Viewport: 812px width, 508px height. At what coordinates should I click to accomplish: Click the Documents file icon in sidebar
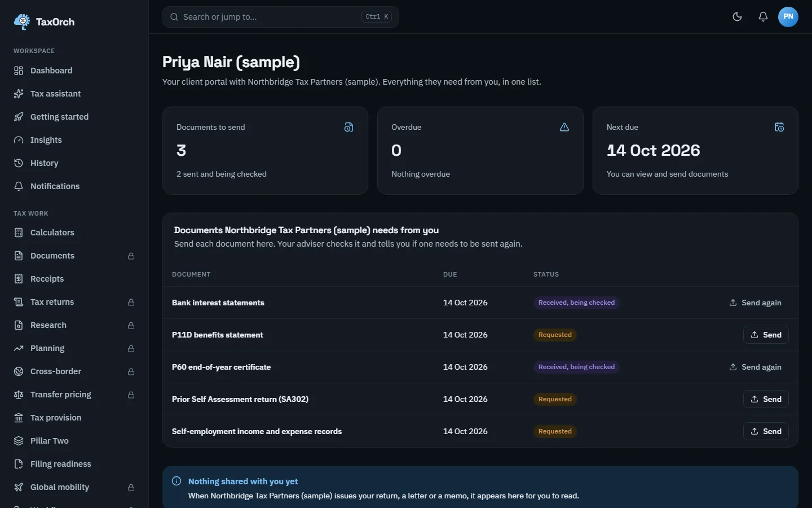click(x=19, y=256)
